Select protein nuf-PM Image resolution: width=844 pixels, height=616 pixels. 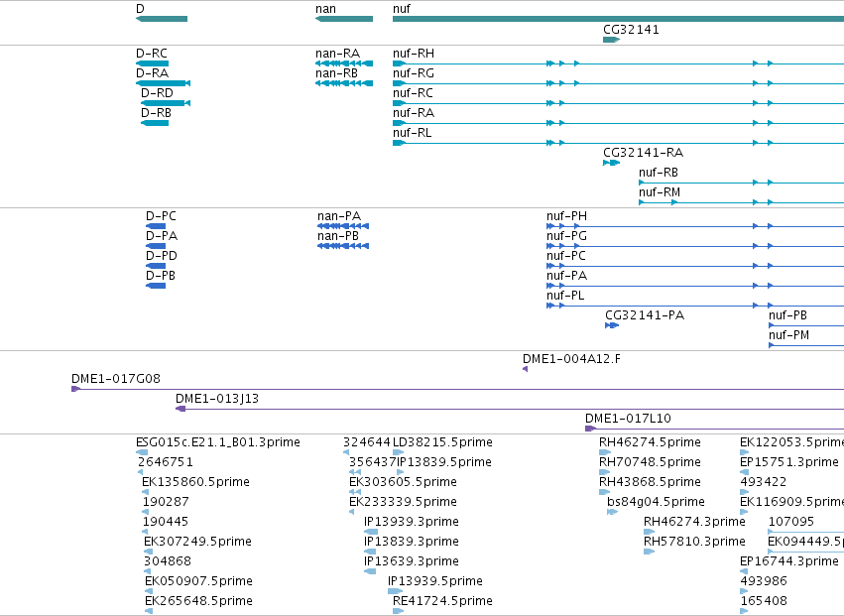pyautogui.click(x=806, y=345)
